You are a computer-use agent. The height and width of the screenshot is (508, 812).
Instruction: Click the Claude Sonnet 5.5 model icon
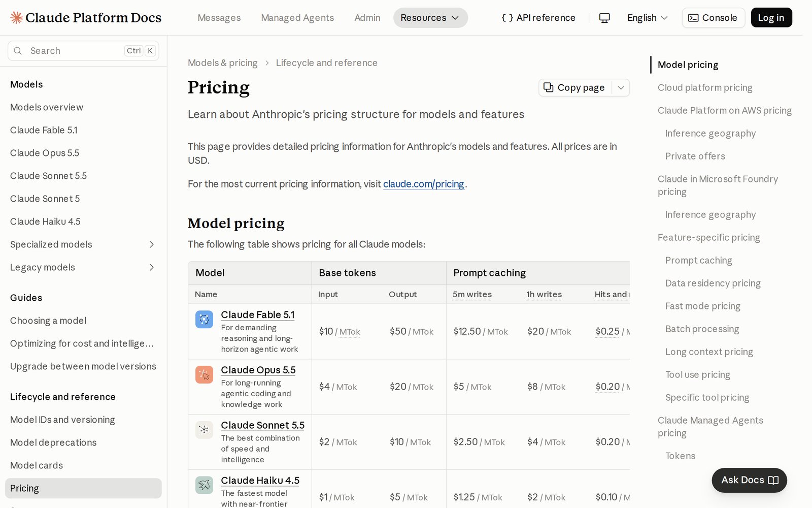pos(204,430)
